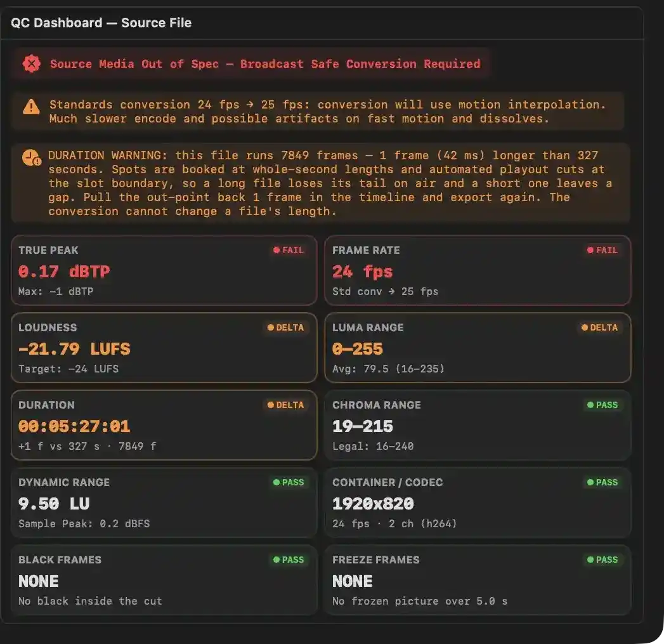Select the TRUE PEAK card title
Screen dimensions: 664x644
tap(48, 251)
